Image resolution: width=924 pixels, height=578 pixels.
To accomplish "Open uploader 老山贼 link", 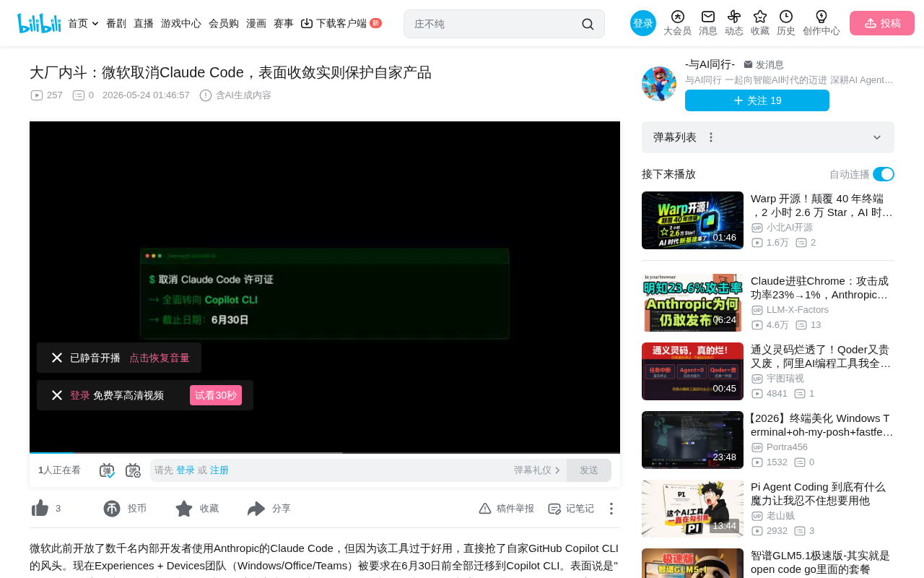I will 780,516.
